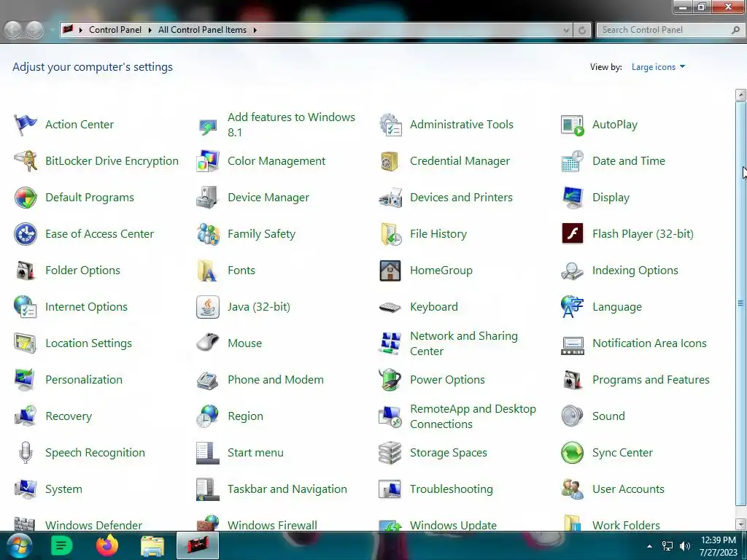
Task: Click the volume icon in system tray
Action: pos(684,546)
